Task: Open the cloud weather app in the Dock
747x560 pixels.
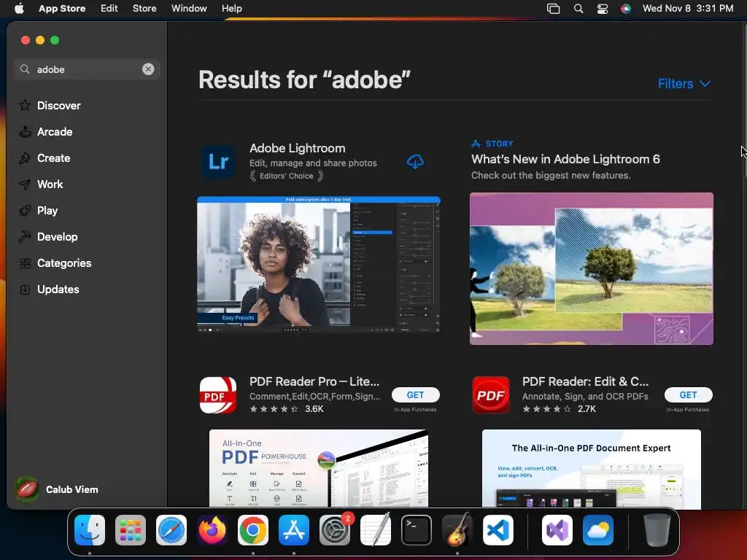Action: click(598, 530)
